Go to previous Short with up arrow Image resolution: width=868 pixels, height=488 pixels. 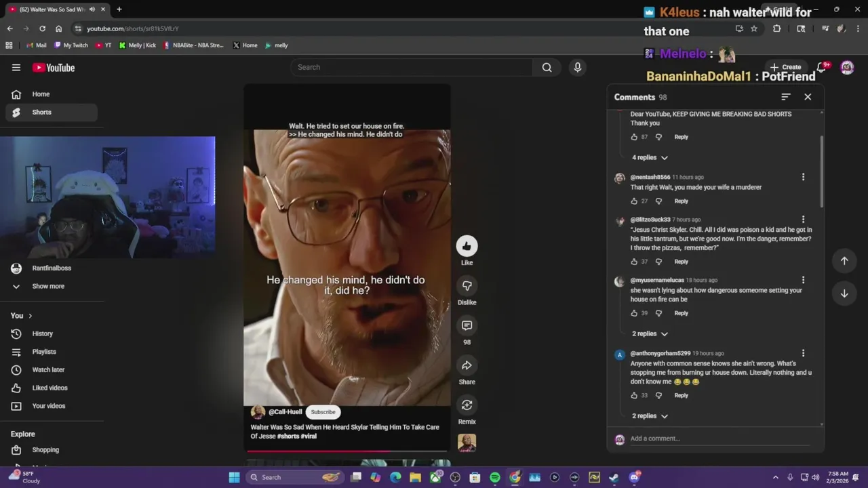(x=844, y=261)
